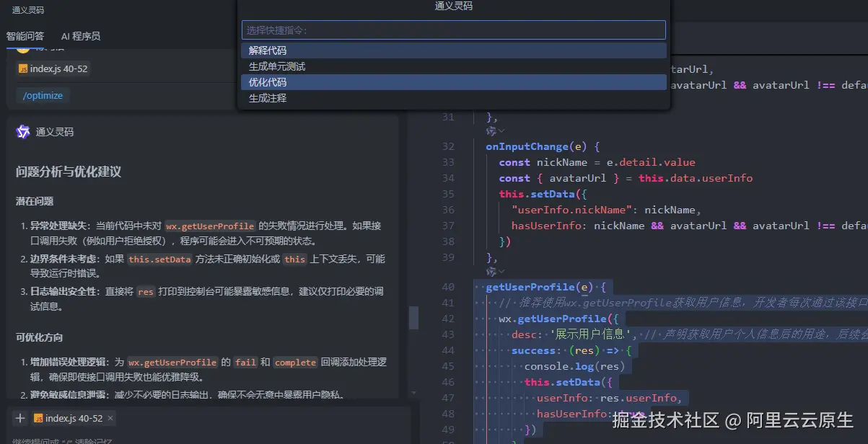Viewport: 868px width, 444px height.
Task: Click the '展示用户信息' string on line 43
Action: (592, 334)
